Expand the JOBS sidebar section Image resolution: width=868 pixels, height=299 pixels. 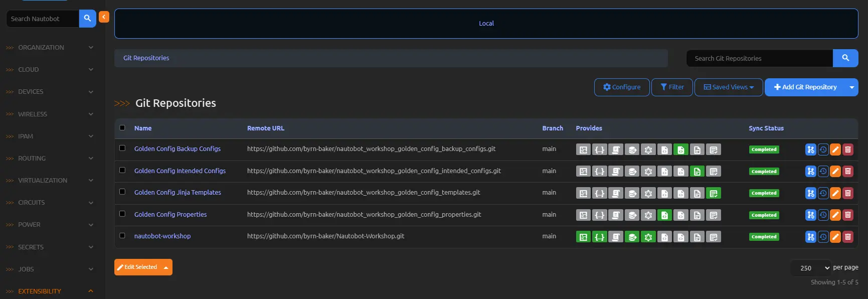50,269
